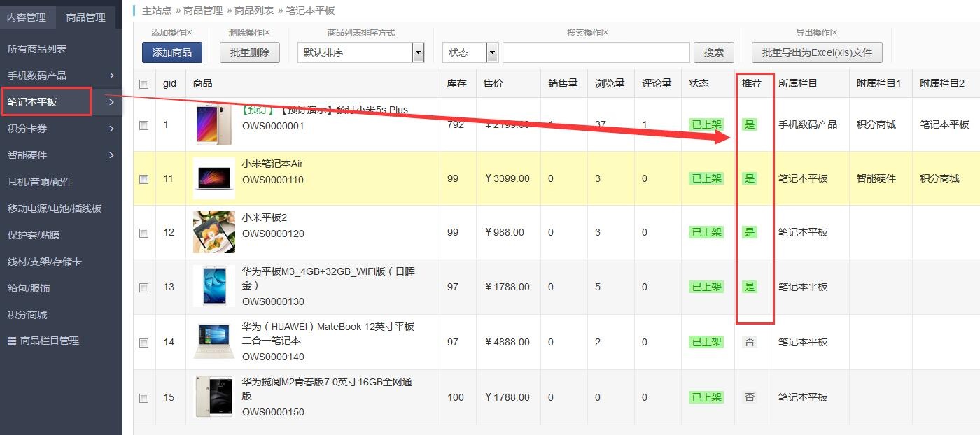Viewport: 980px width, 435px height.
Task: Toggle 已上架 status badge for 小米平板2
Action: coord(706,232)
